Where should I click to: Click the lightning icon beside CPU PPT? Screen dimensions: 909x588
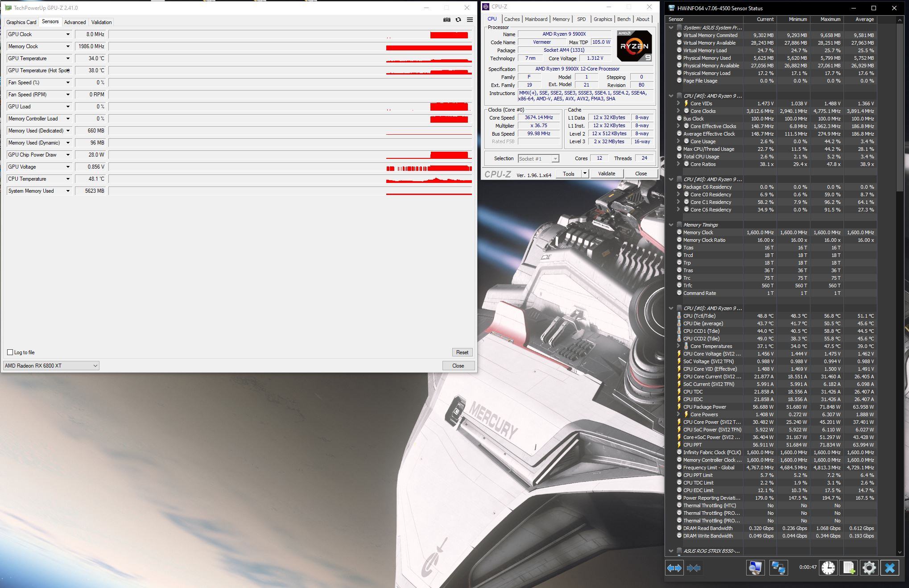[679, 445]
